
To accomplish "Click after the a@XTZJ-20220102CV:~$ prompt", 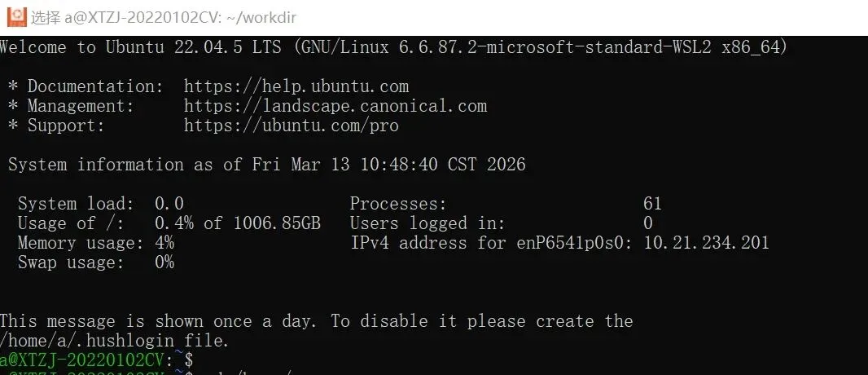I will tap(204, 360).
